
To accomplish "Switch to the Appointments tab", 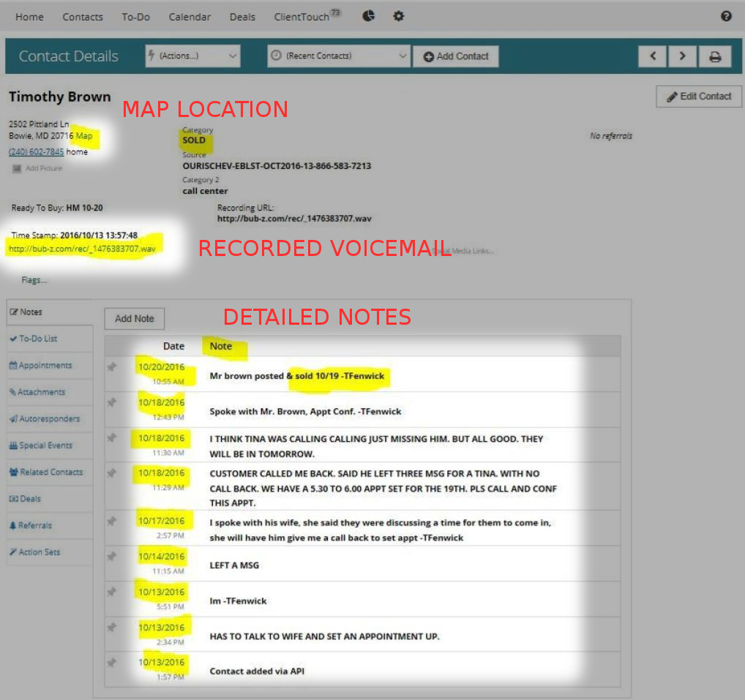I will coord(45,366).
